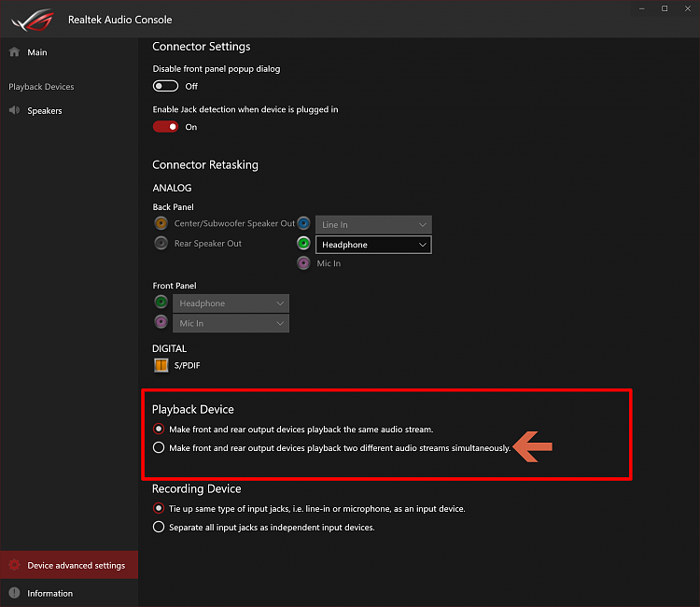The height and width of the screenshot is (607, 700).
Task: Select Tie up same type input jacks
Action: (159, 508)
